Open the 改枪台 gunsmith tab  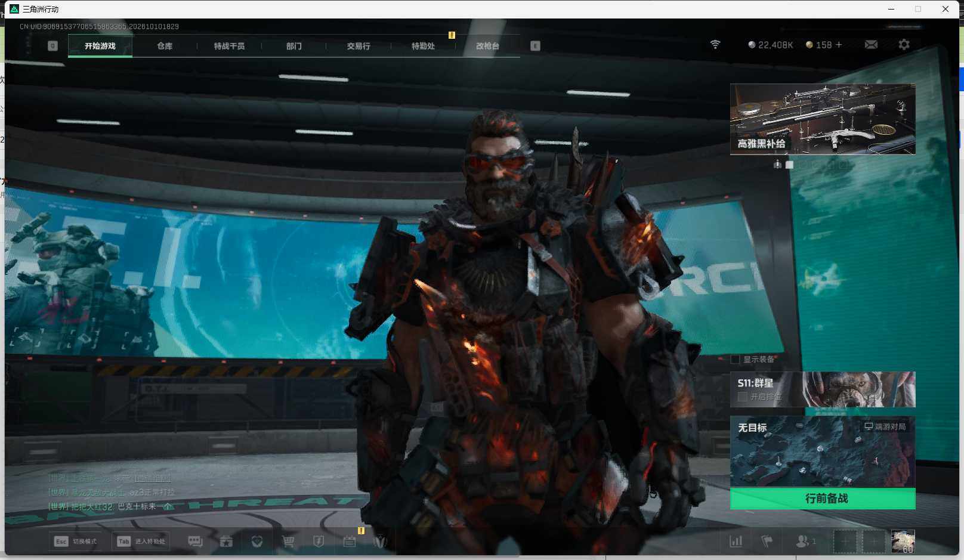click(x=487, y=46)
